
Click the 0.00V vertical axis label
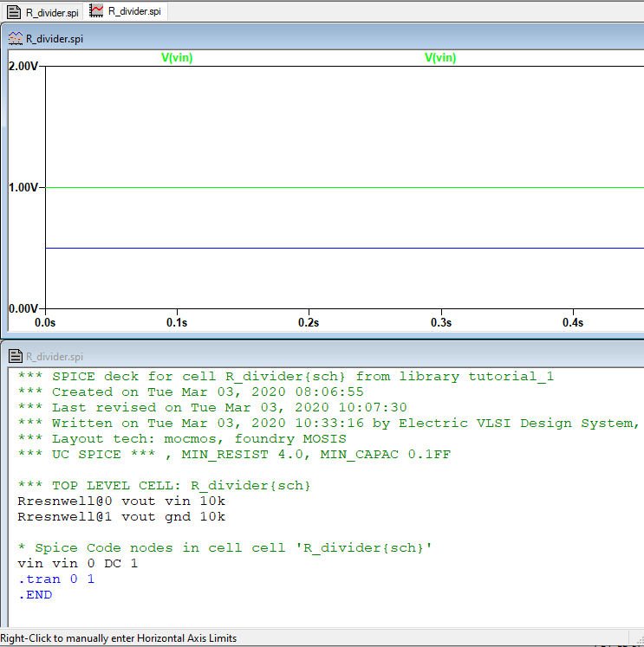click(x=23, y=309)
